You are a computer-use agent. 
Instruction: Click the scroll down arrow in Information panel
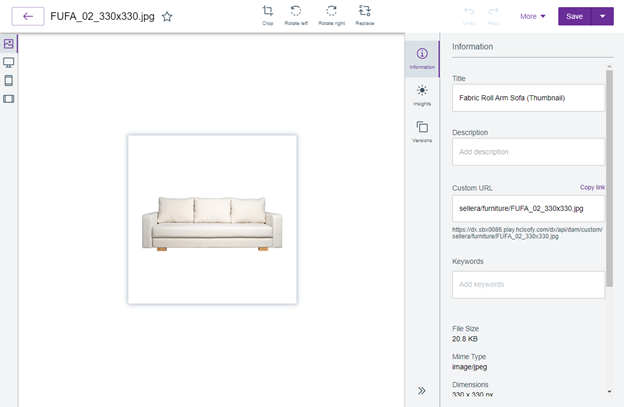pos(609,391)
